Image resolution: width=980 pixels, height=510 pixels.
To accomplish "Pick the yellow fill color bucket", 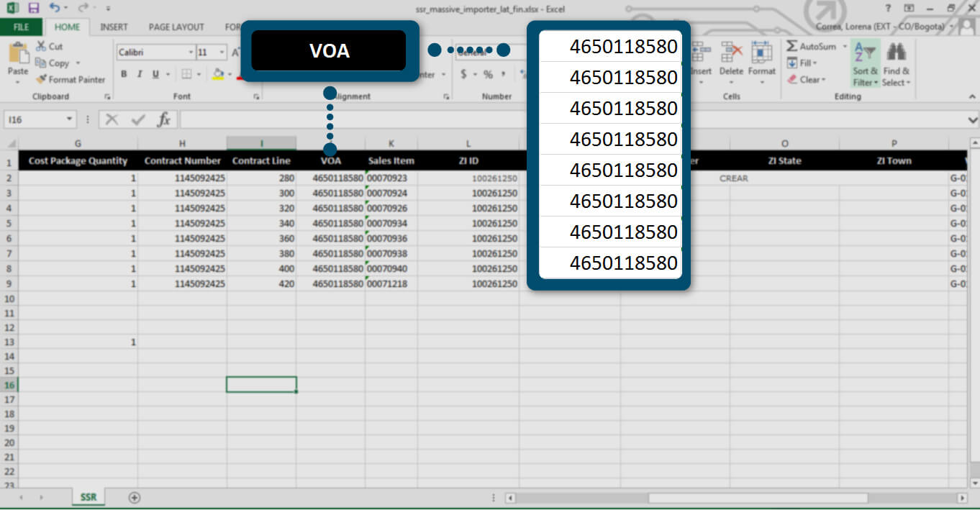I will coord(219,74).
